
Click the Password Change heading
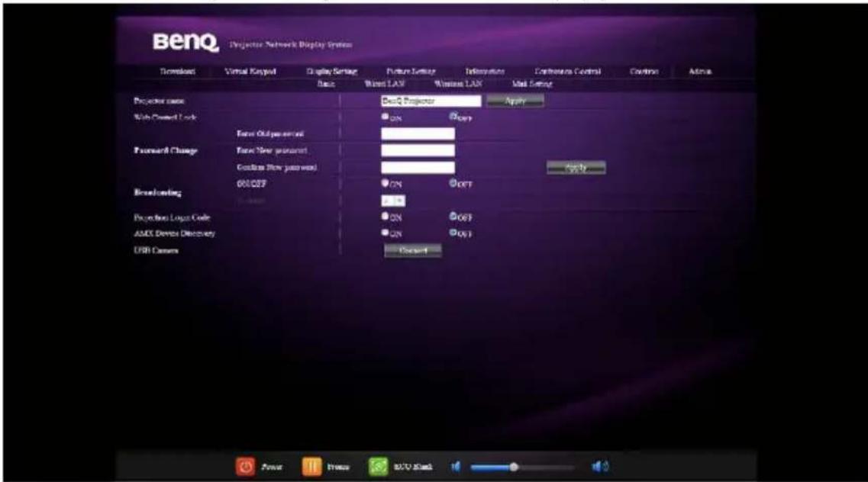click(166, 150)
